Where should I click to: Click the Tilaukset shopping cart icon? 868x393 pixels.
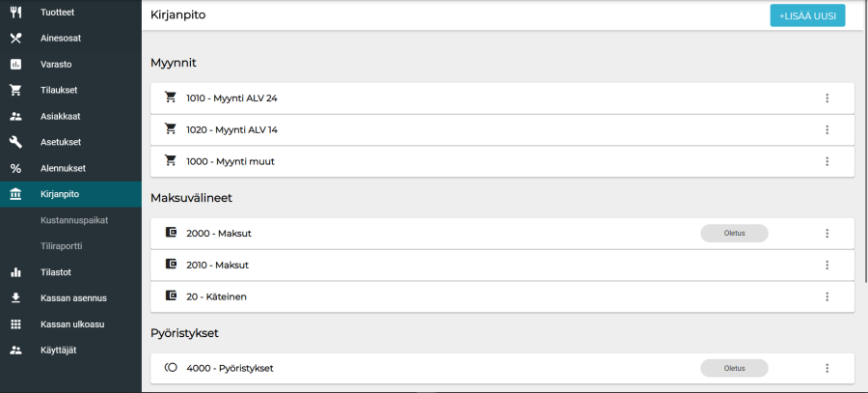coord(15,91)
